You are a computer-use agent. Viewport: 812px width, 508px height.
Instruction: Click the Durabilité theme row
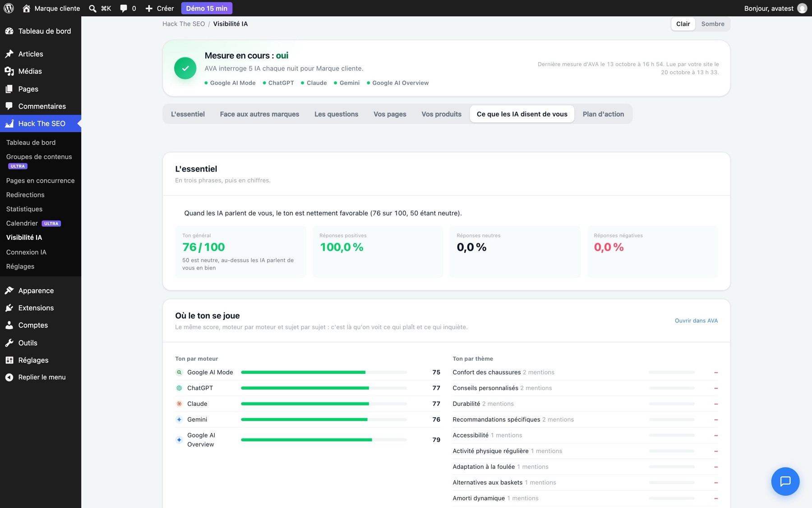(x=585, y=404)
